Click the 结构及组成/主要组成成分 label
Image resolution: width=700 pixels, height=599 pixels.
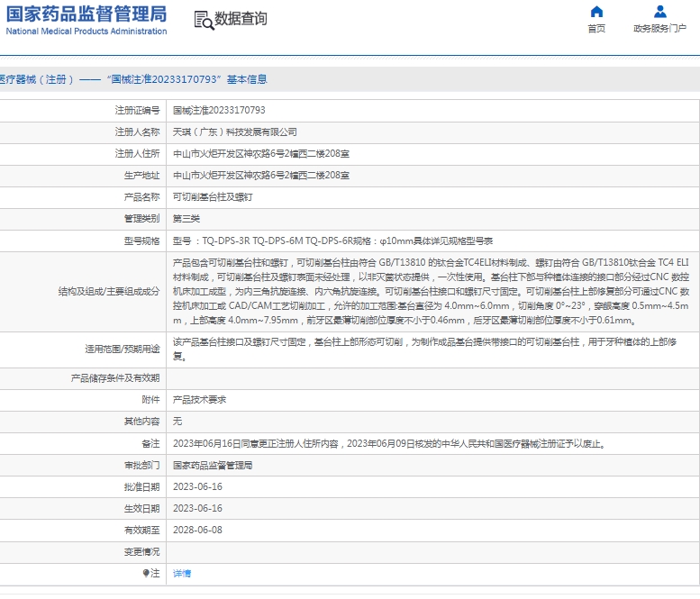[x=109, y=292]
